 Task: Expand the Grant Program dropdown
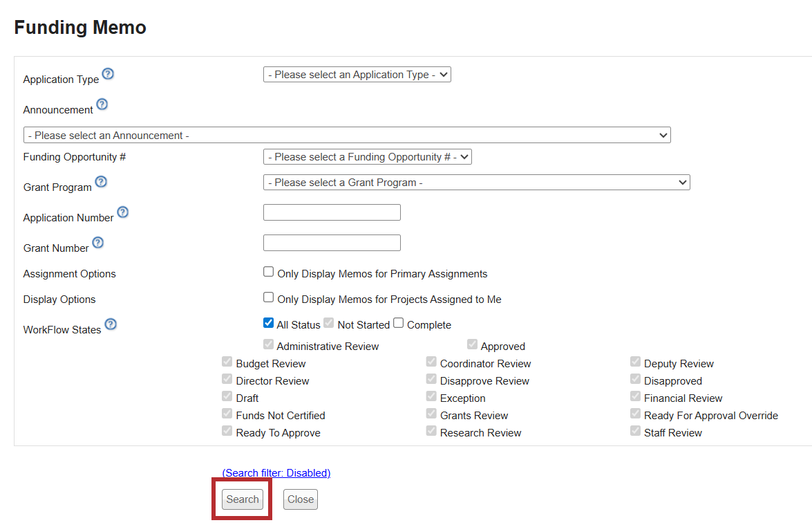tap(476, 183)
